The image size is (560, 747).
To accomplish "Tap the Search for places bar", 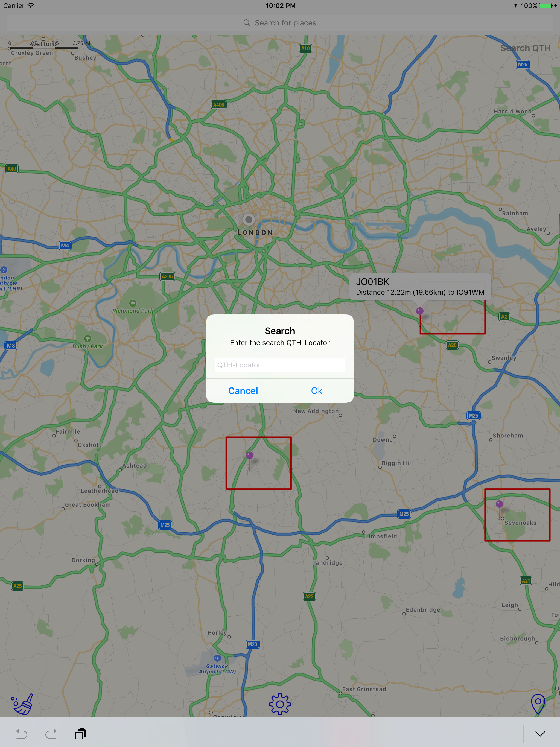I will tap(280, 23).
